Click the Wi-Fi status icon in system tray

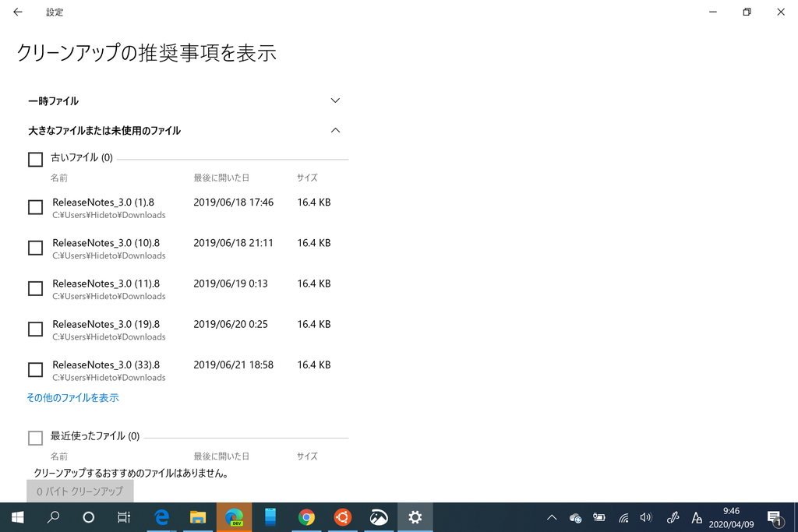[x=623, y=516]
